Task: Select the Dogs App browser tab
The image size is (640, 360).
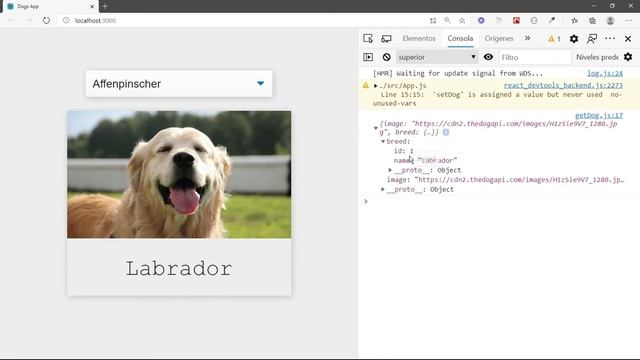Action: coord(49,7)
